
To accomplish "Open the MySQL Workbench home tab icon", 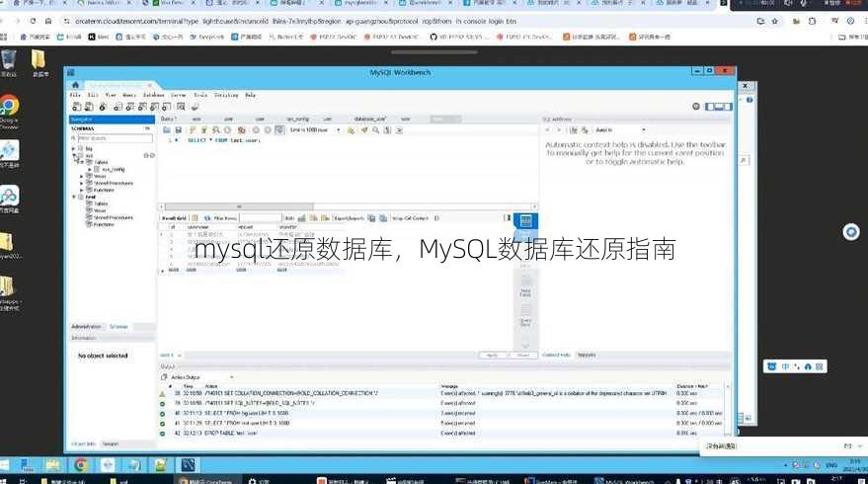I will (75, 85).
